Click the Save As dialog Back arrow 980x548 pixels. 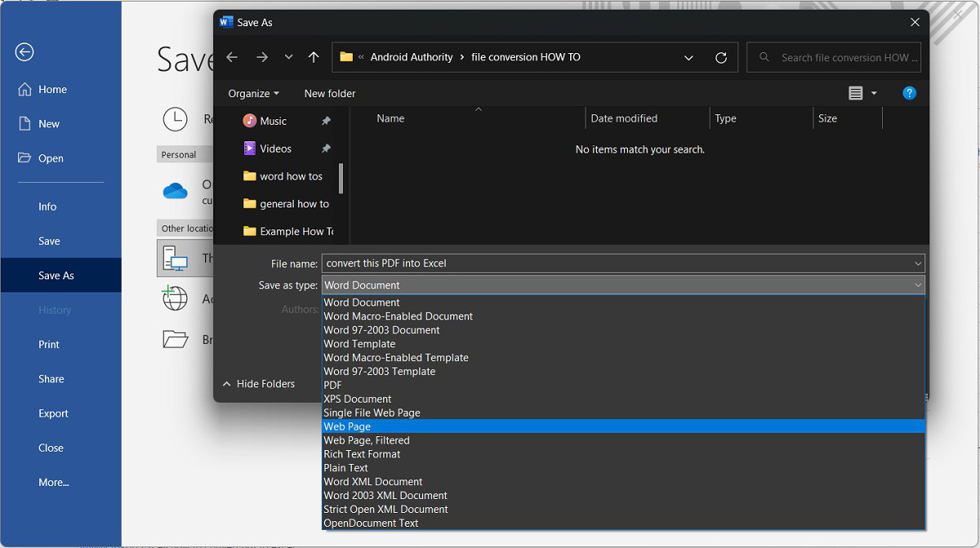coord(232,57)
